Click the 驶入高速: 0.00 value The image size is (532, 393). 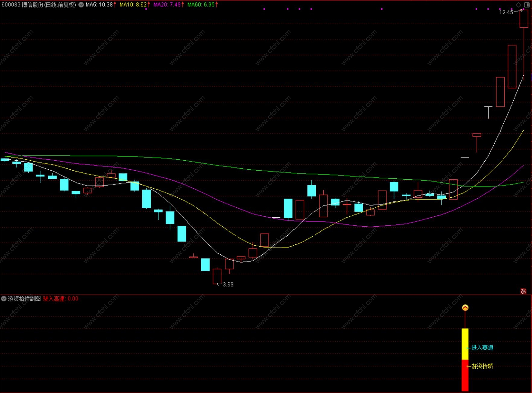[x=61, y=299]
